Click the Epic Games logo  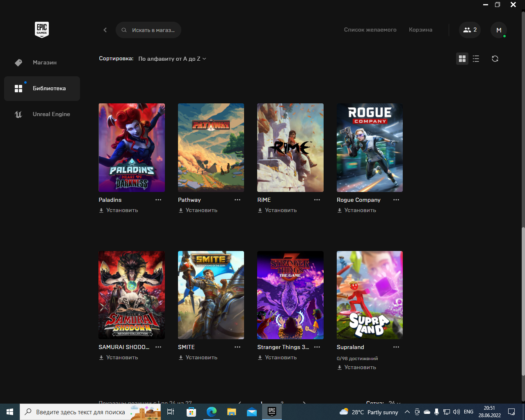(x=42, y=30)
